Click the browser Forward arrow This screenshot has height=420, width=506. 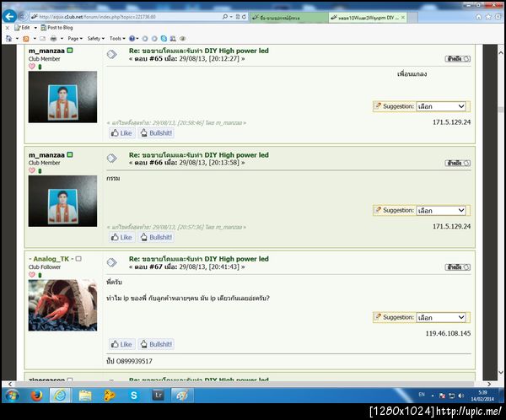tap(22, 16)
